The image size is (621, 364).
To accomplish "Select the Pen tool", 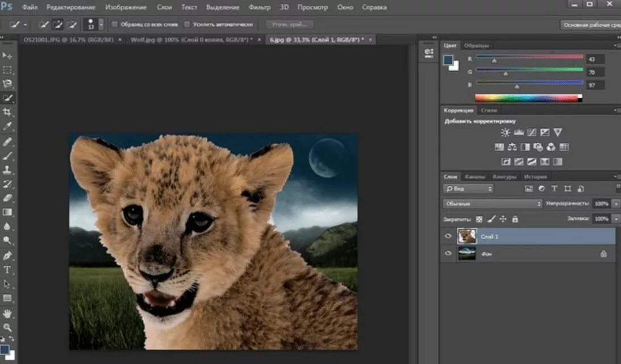I will tap(7, 255).
